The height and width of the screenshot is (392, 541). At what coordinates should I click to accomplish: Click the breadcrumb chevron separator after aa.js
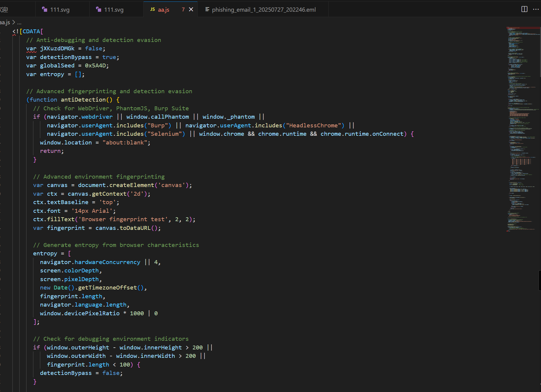point(13,22)
